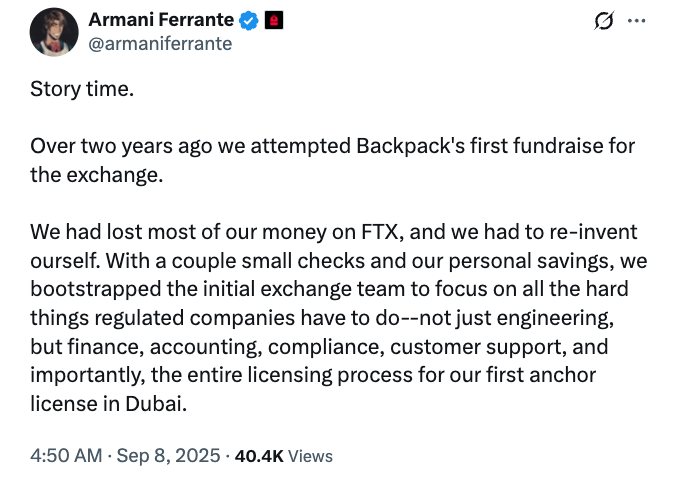Image resolution: width=677 pixels, height=481 pixels.
Task: Click the Grok explain-post icon
Action: pyautogui.click(x=603, y=21)
